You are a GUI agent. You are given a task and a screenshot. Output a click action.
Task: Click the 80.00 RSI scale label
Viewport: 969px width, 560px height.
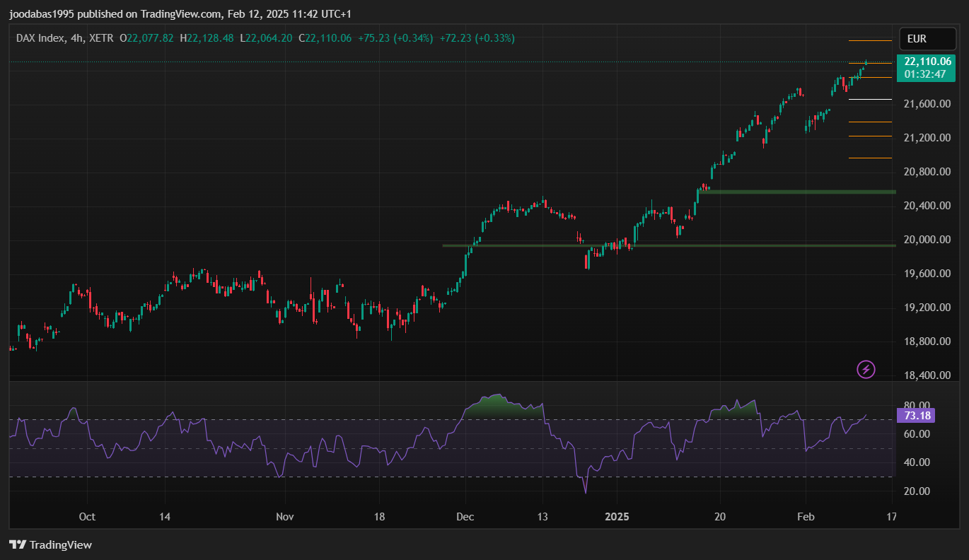point(919,405)
